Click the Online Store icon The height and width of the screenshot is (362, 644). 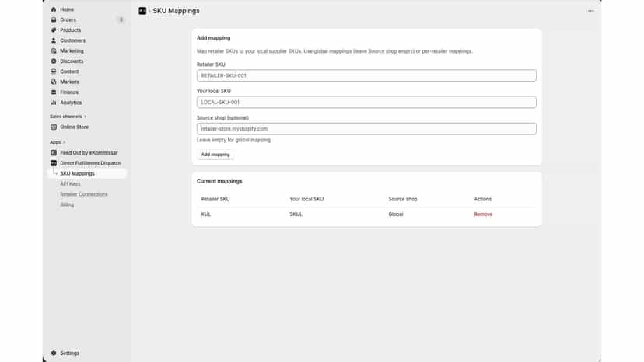tap(54, 127)
